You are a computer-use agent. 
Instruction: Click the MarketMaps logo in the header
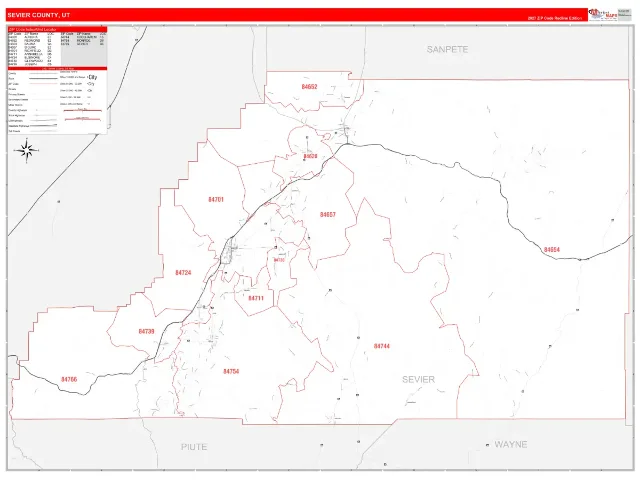(x=602, y=14)
